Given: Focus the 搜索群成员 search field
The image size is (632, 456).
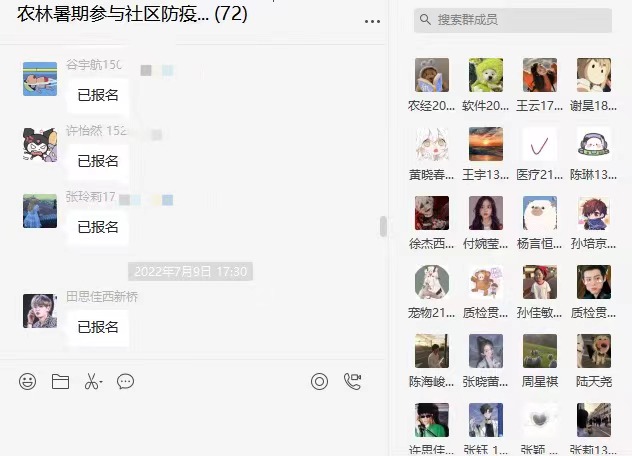Looking at the screenshot, I should (x=513, y=20).
